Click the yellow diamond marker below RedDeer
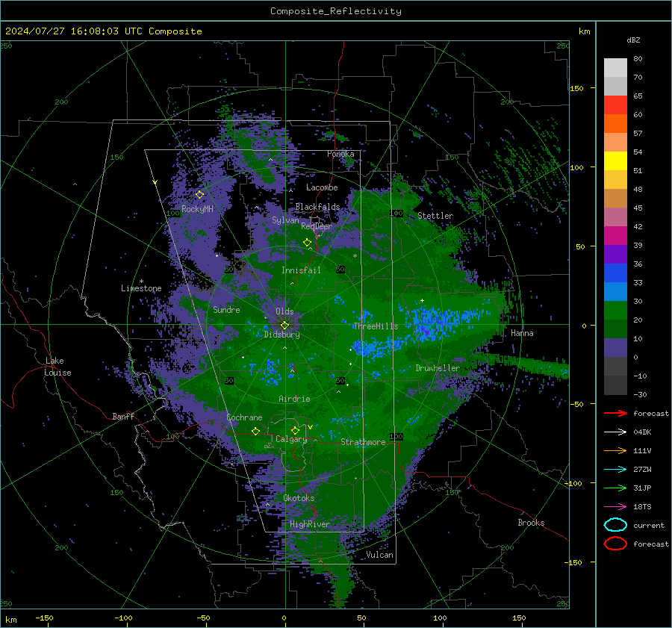This screenshot has width=672, height=628. (308, 243)
